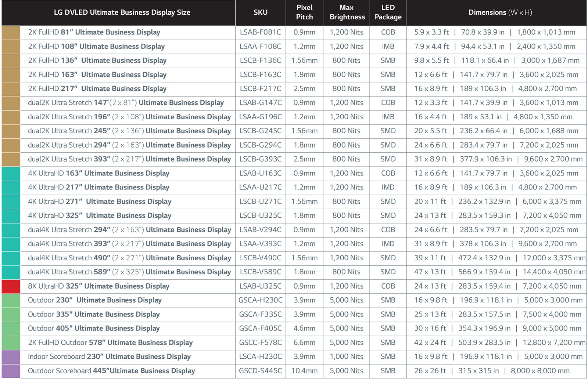Select the Outdoor 335" Ultimate Business Display name
Viewport: 588px width, 380px height.
[94, 315]
